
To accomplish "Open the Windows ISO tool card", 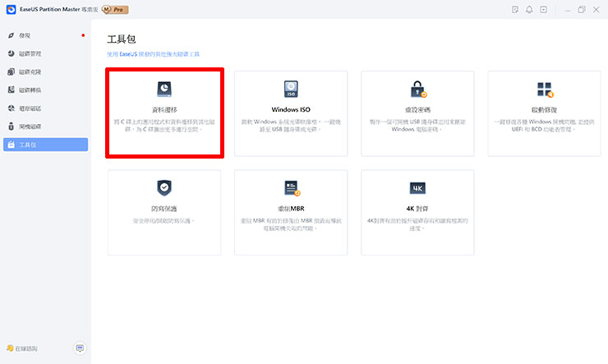I will click(291, 113).
